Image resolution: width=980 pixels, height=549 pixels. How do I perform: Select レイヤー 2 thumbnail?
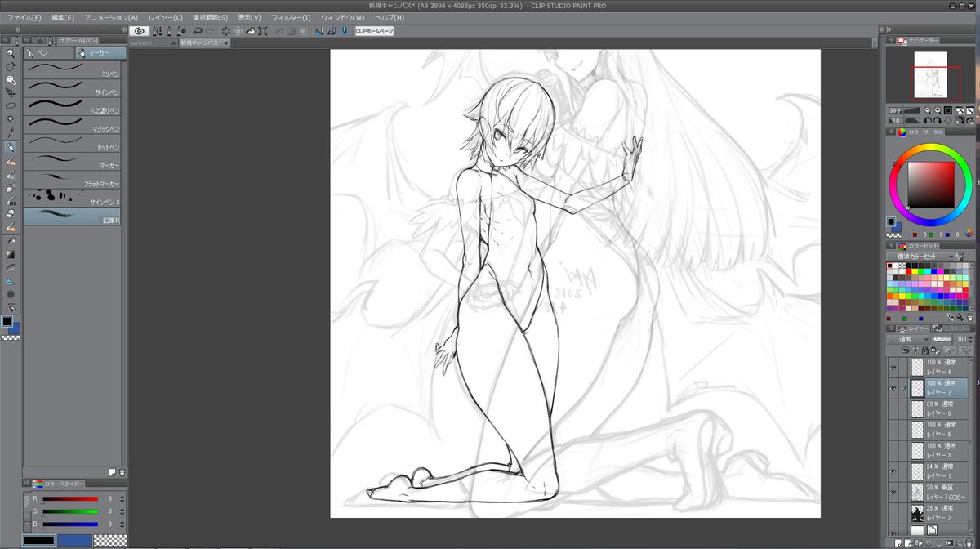(918, 513)
